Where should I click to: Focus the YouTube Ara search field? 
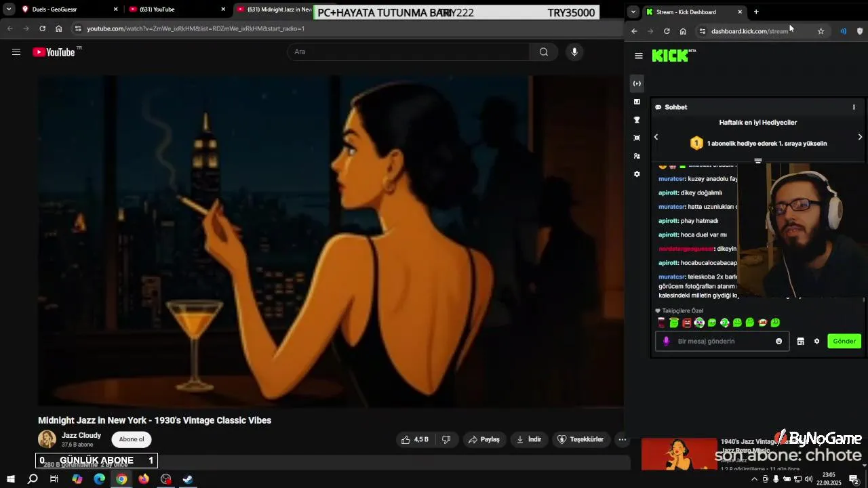[x=409, y=52]
